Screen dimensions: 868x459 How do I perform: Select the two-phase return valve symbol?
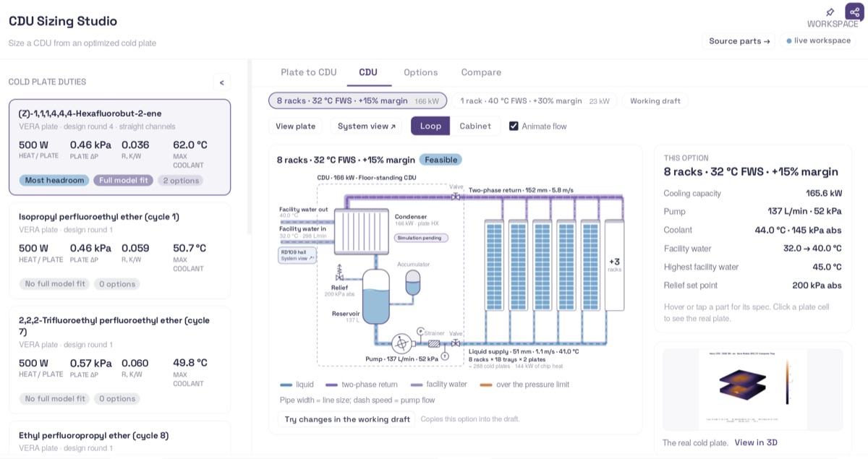[x=456, y=196]
